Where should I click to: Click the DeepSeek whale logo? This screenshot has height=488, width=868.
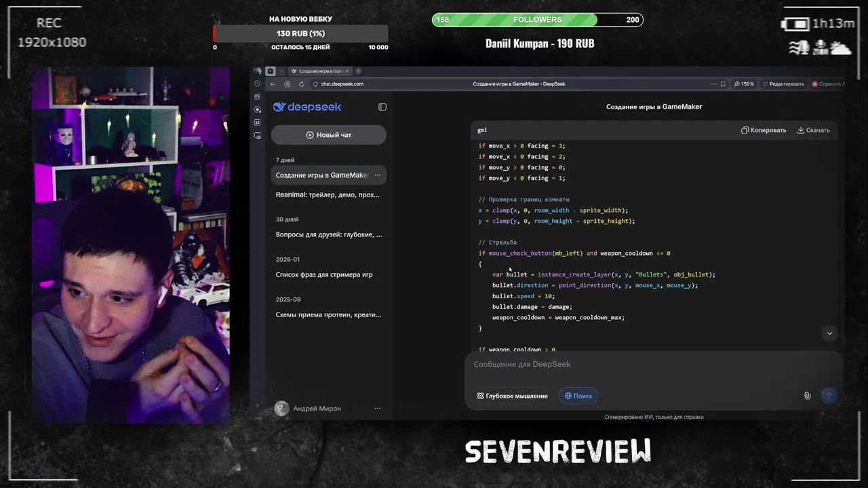(x=278, y=107)
